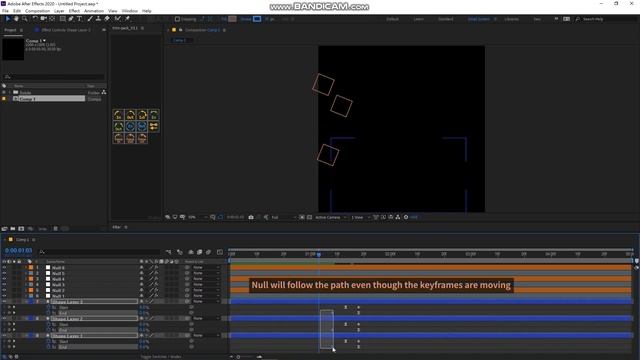Click the last icon in the second preset row
The height and width of the screenshot is (360, 640).
click(153, 127)
